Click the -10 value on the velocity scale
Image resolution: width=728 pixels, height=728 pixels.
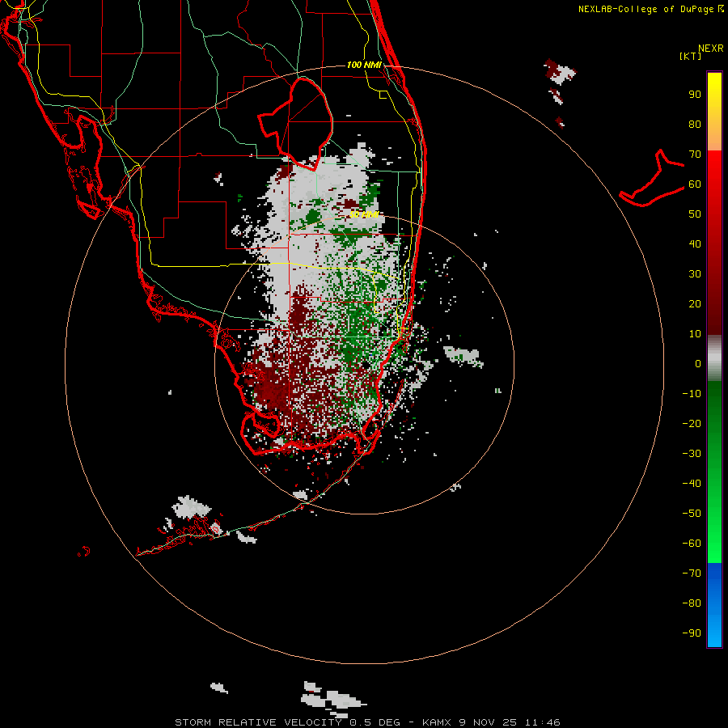tap(692, 394)
